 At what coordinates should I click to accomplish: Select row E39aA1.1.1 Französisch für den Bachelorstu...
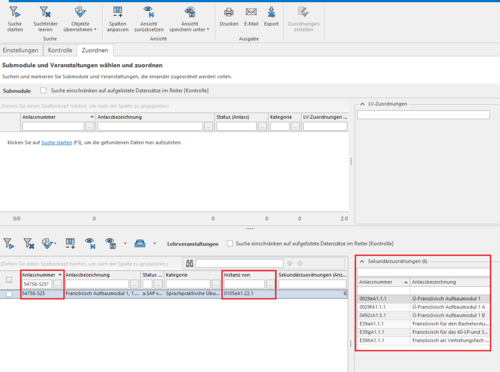[424, 324]
